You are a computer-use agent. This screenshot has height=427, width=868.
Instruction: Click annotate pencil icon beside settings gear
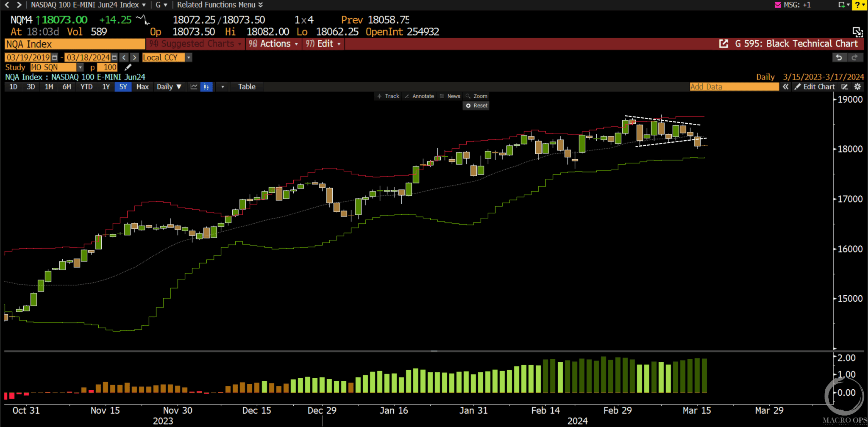[845, 86]
